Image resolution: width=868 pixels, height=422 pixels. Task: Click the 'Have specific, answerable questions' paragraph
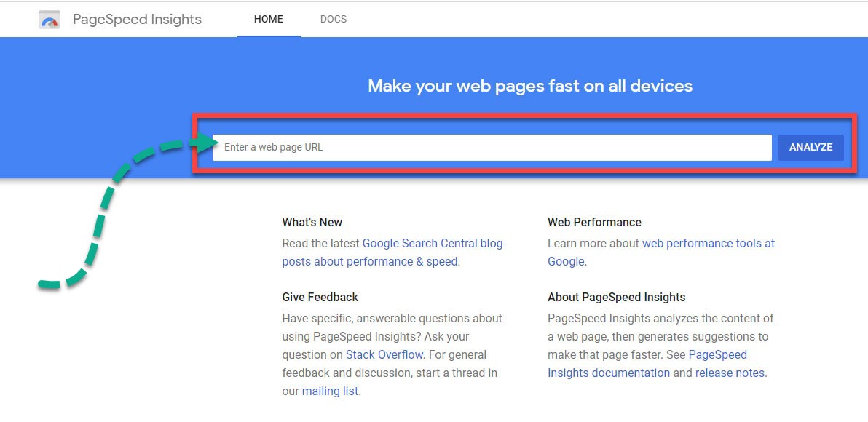click(392, 318)
